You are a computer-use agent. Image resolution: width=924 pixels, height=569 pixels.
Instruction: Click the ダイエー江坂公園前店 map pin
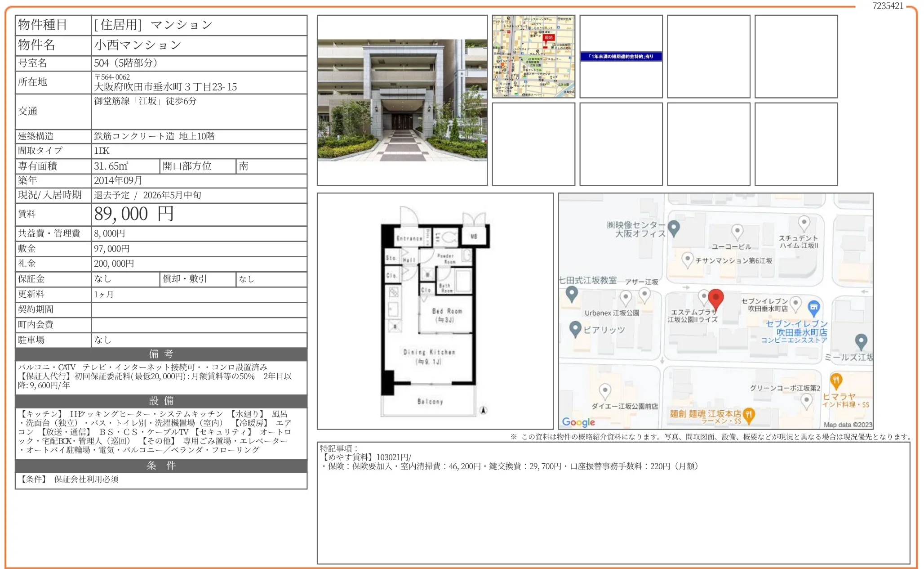[x=605, y=390]
